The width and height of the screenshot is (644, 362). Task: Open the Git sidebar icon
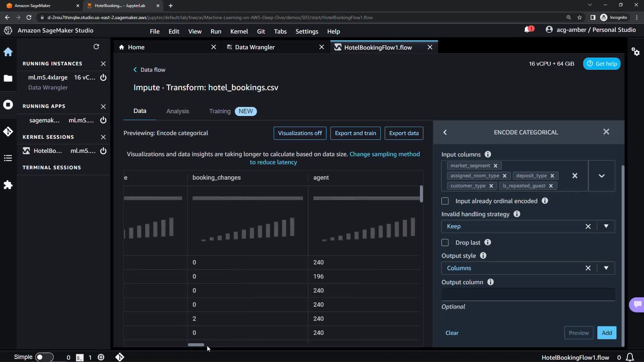coord(8,131)
